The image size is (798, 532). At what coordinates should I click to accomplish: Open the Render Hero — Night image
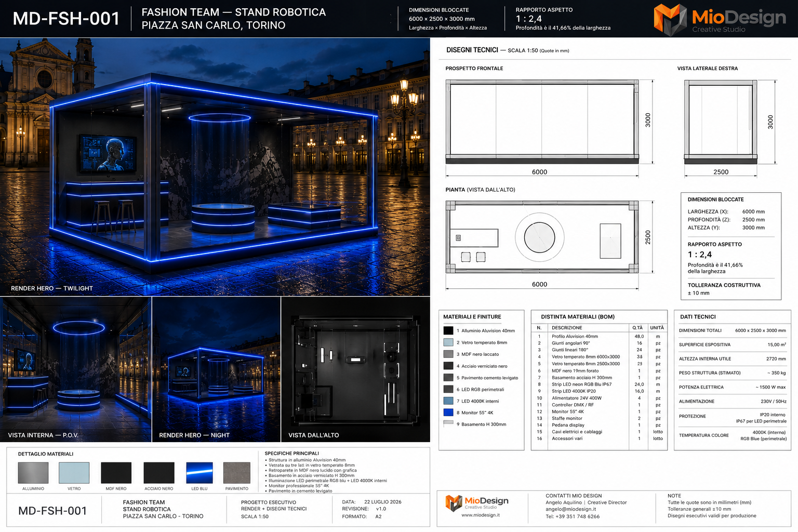pyautogui.click(x=216, y=369)
